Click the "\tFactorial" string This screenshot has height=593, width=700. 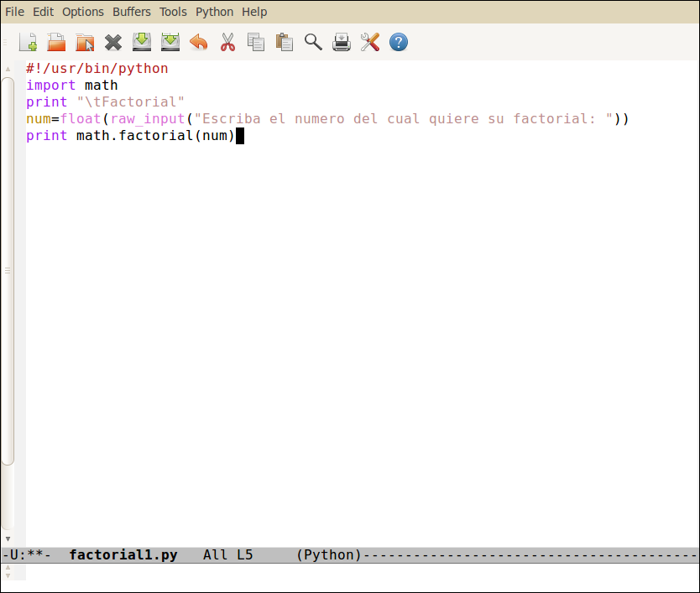tap(130, 101)
